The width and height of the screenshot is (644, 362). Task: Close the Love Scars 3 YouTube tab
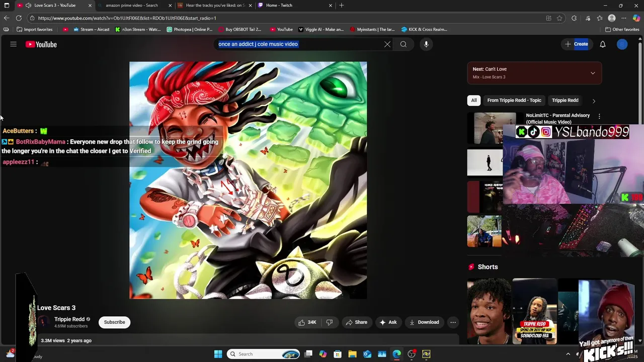[x=90, y=6]
